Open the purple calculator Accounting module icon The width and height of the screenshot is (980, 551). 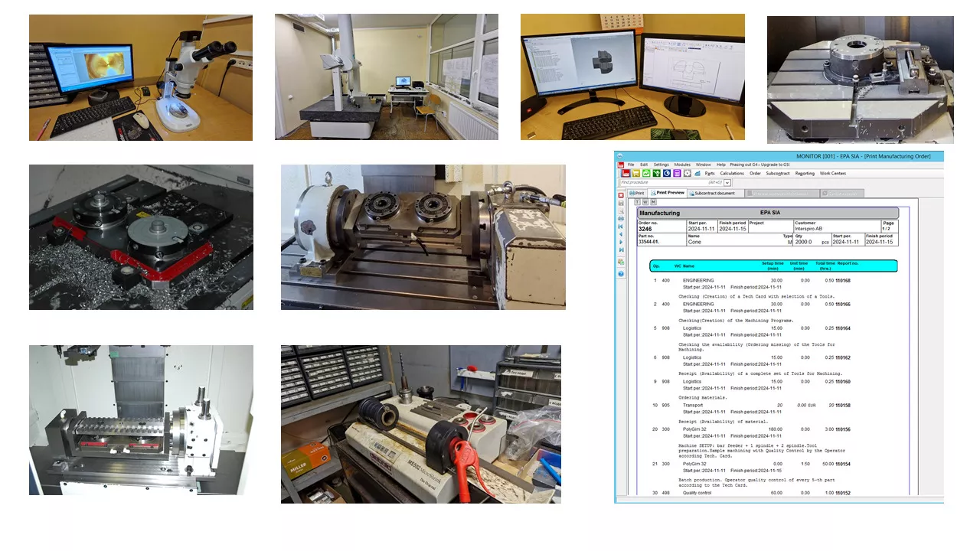pos(677,174)
